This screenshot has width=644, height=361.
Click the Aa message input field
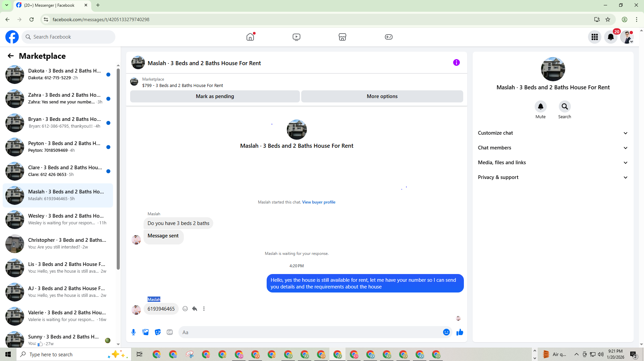(310, 332)
